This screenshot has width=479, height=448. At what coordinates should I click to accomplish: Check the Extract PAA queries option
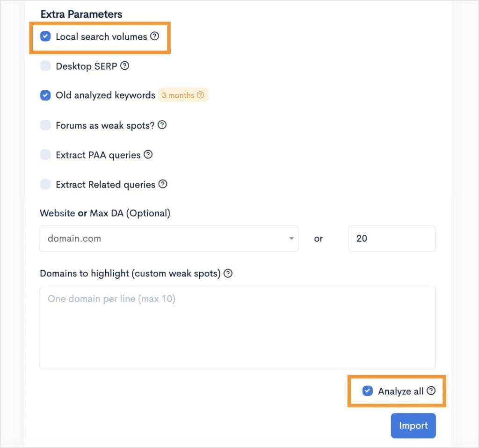coord(45,154)
